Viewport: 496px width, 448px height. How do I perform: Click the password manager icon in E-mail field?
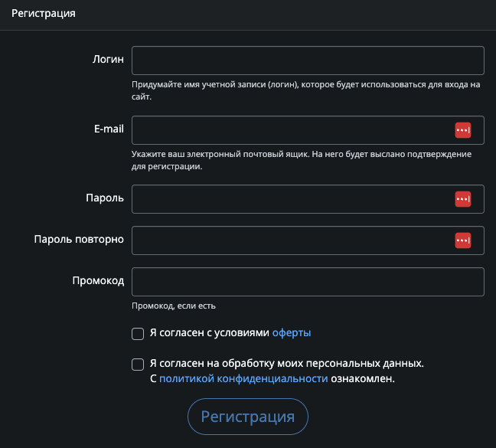coord(462,130)
